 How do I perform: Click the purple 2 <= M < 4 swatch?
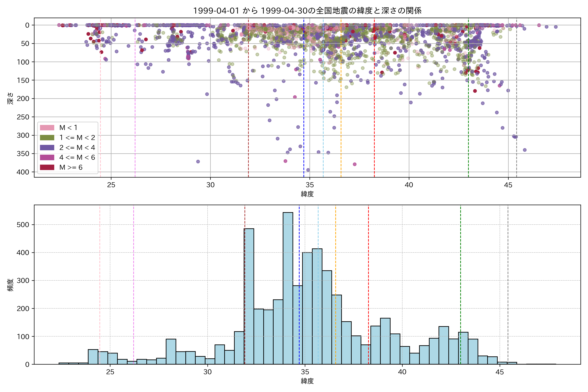coord(47,147)
